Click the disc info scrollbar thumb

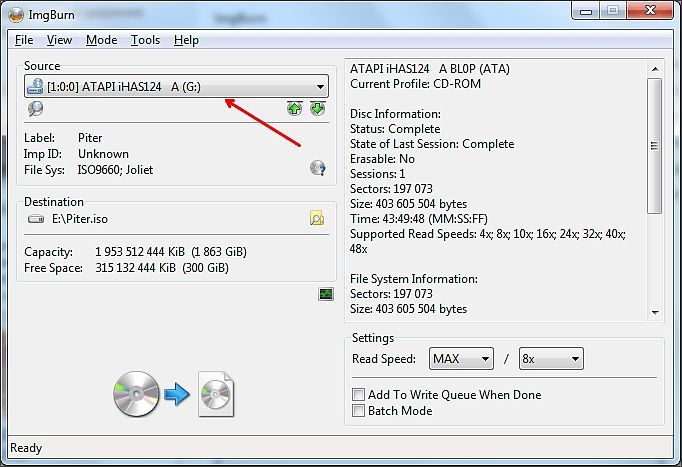654,146
